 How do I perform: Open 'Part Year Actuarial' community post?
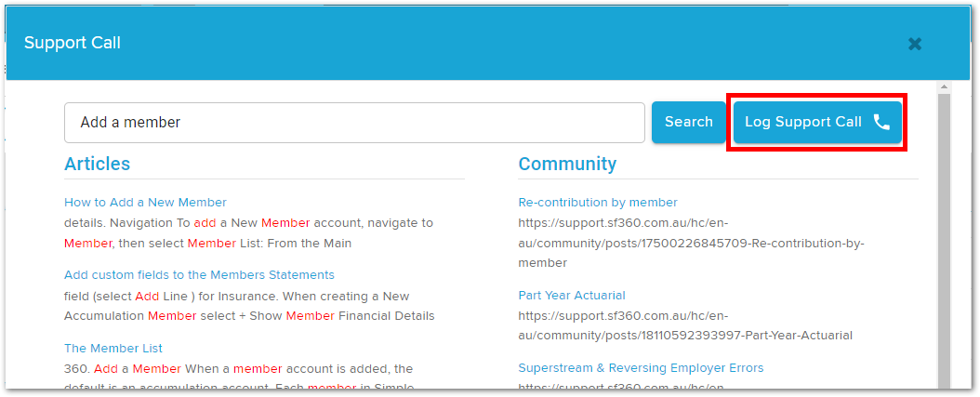(x=572, y=295)
